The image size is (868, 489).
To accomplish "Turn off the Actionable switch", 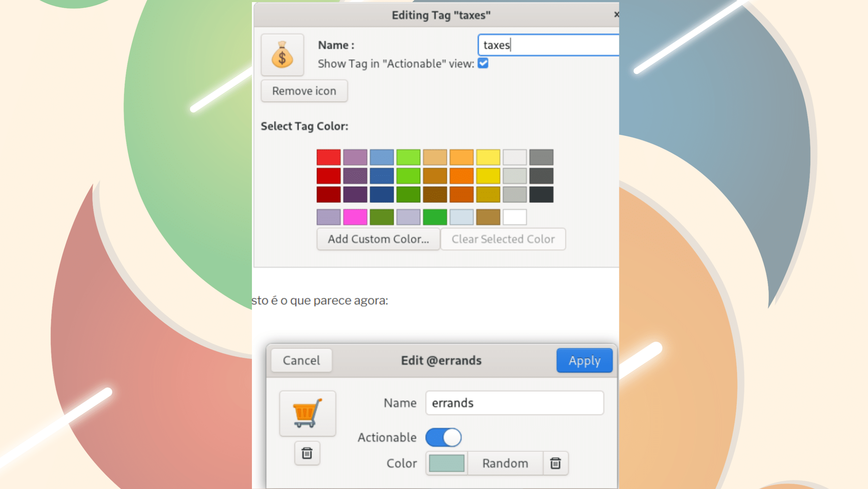I will 444,437.
